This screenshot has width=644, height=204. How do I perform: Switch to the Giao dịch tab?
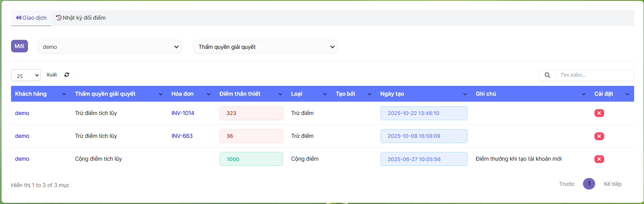(x=31, y=18)
